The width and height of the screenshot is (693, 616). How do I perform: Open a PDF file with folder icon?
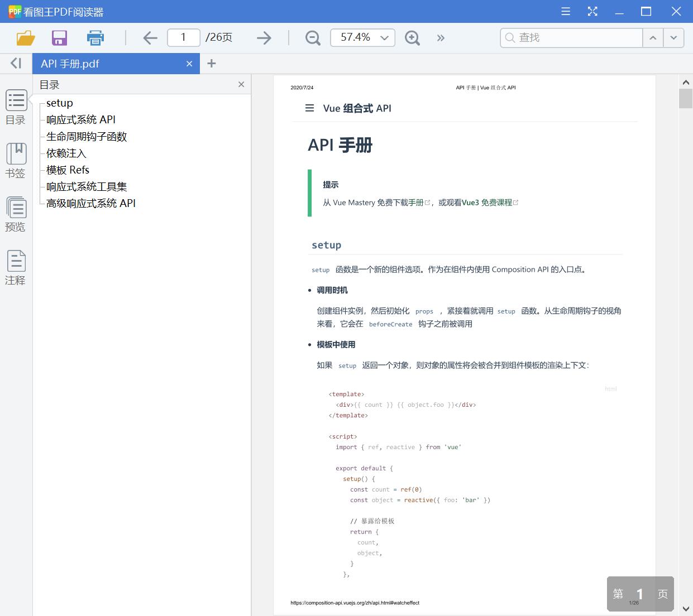tap(25, 37)
